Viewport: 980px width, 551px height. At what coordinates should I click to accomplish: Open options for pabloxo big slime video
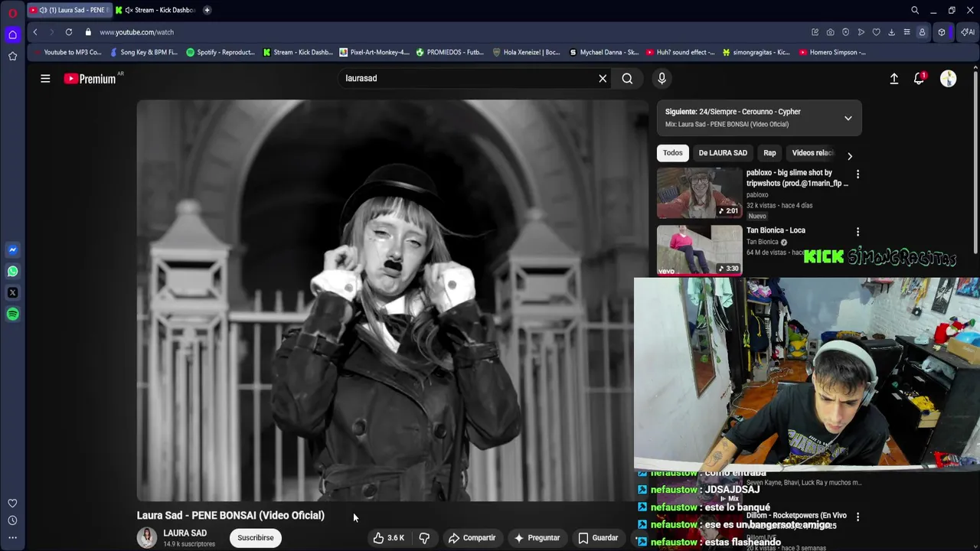(857, 174)
